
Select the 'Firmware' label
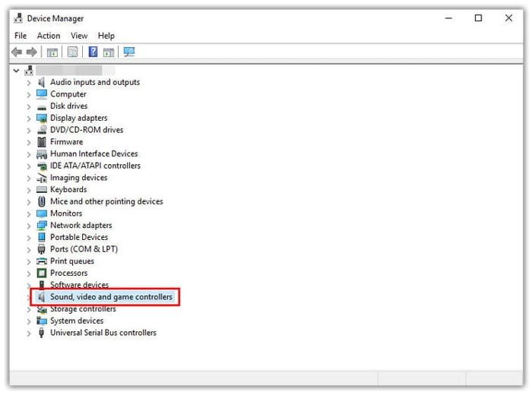click(67, 142)
